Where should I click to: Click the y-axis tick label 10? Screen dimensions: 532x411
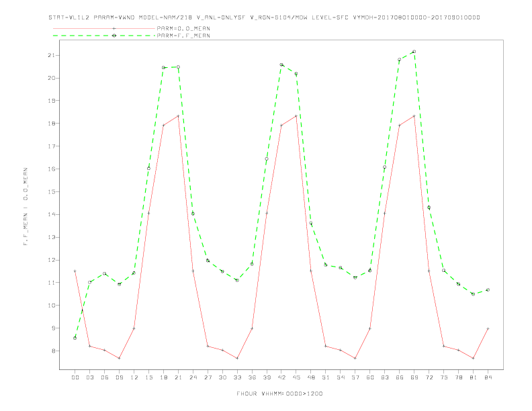(52, 306)
